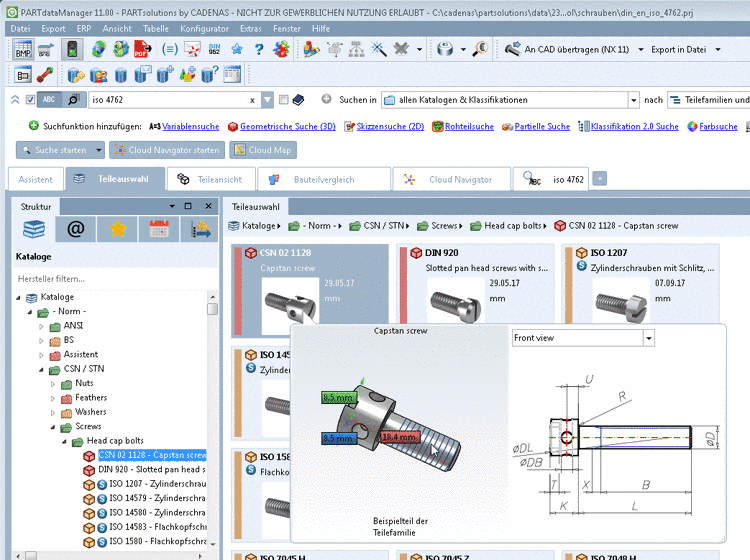
Task: Click the Kataloge stack icon in Struktur panel
Action: 34,230
